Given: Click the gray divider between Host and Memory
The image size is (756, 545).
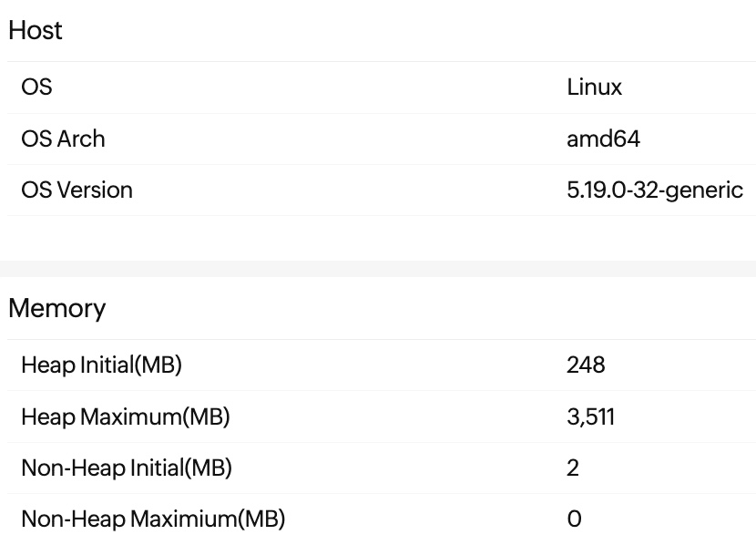Looking at the screenshot, I should pos(378,269).
